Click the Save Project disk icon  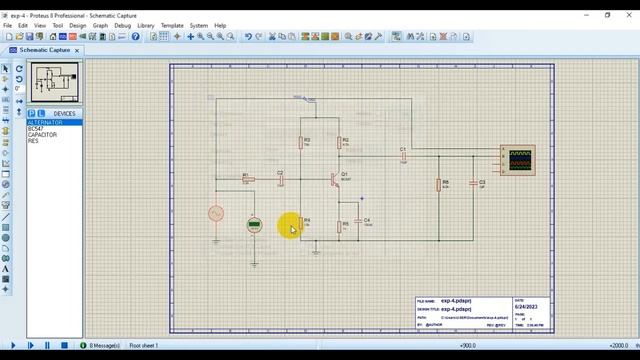(29, 37)
